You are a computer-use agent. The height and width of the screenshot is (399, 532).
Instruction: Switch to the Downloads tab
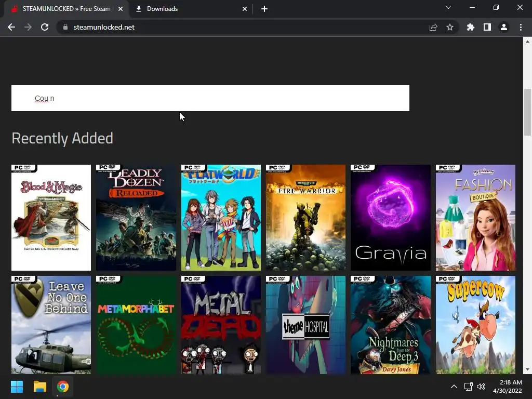(x=190, y=9)
